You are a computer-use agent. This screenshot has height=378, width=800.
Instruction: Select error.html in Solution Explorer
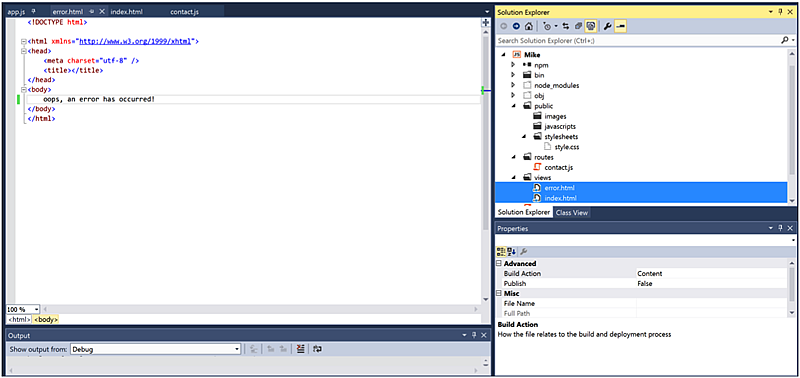coord(559,188)
